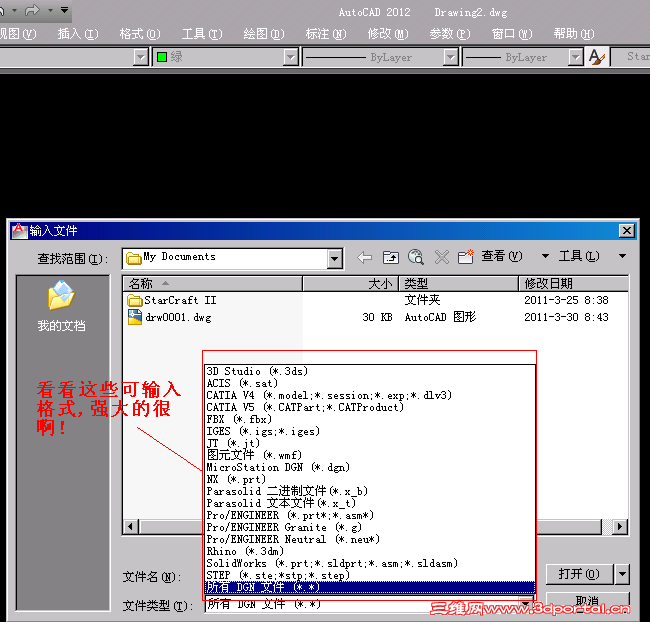The width and height of the screenshot is (650, 622).
Task: Choose Rhino (*.3dm) format
Action: click(x=370, y=552)
